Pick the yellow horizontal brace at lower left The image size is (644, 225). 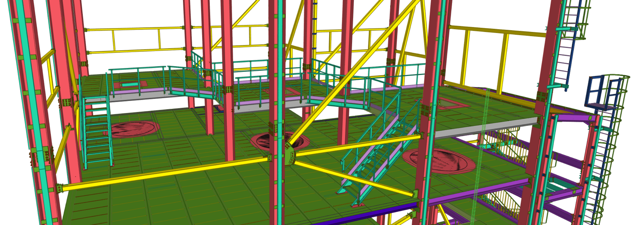tap(164, 173)
